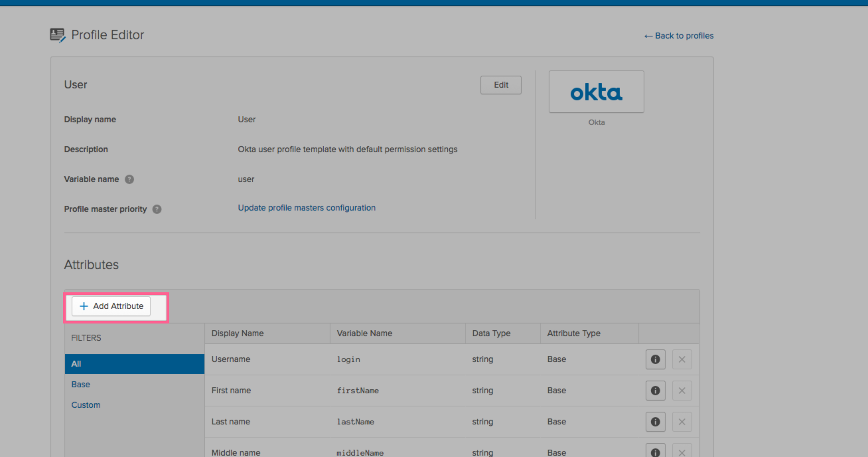This screenshot has height=457, width=868.
Task: Remove the Middle name attribute
Action: click(682, 450)
